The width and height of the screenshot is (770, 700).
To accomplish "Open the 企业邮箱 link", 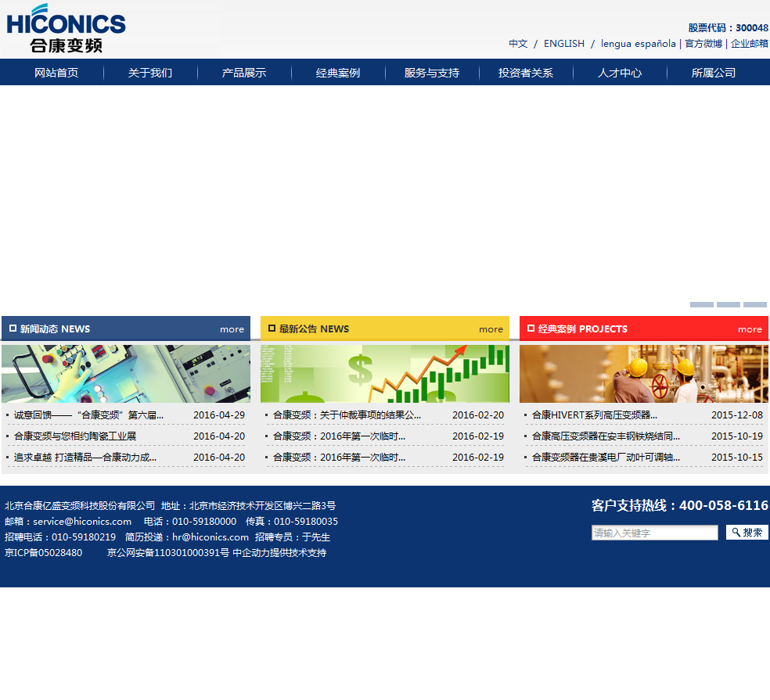I will point(749,44).
